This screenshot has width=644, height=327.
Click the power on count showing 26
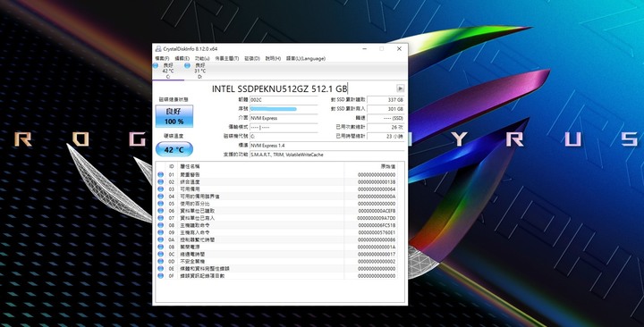coord(386,127)
